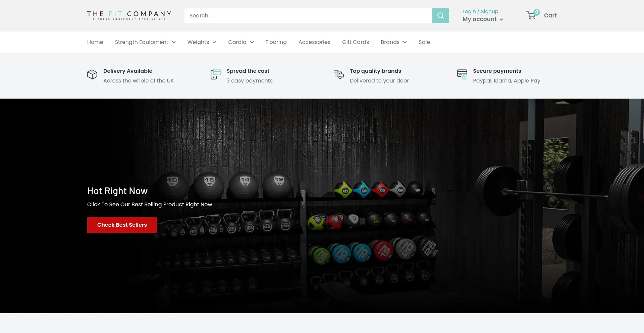This screenshot has width=644, height=333.
Task: Open the My account dropdown
Action: [x=483, y=19]
